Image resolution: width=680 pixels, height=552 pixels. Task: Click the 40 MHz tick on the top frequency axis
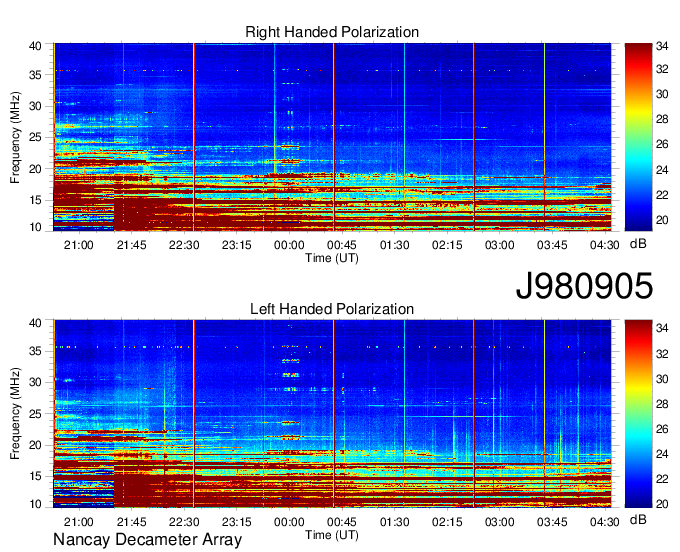[35, 46]
